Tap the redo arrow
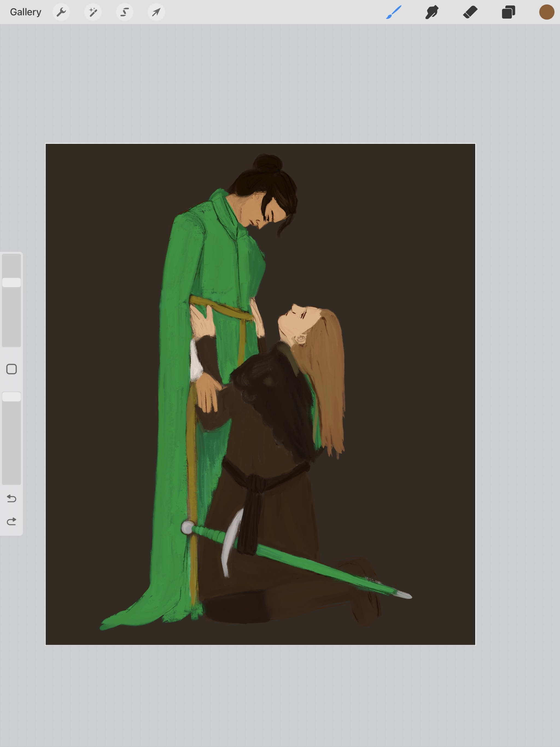 [12, 521]
